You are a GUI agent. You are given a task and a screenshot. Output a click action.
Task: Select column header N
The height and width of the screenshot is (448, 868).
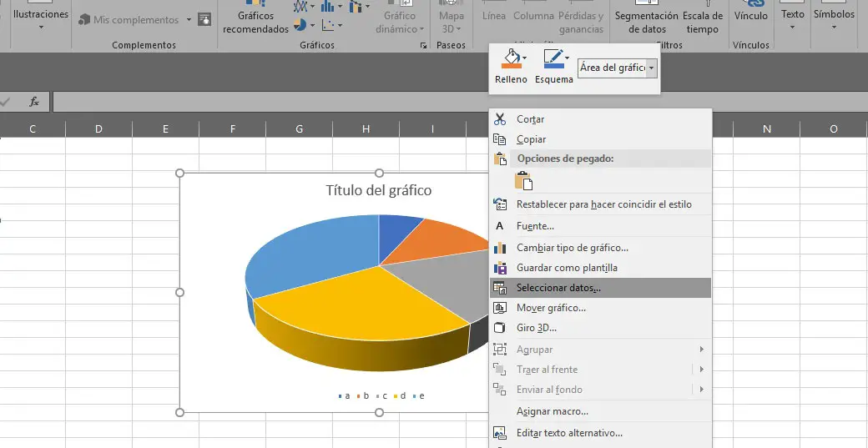(767, 128)
